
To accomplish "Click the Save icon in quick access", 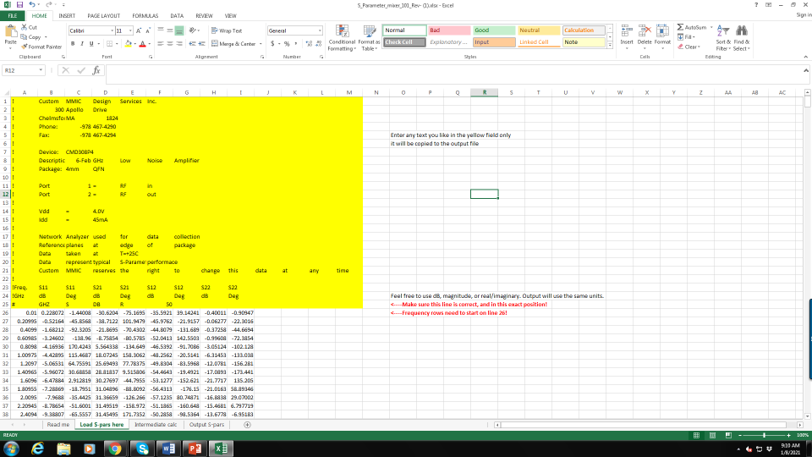I will [20, 5].
